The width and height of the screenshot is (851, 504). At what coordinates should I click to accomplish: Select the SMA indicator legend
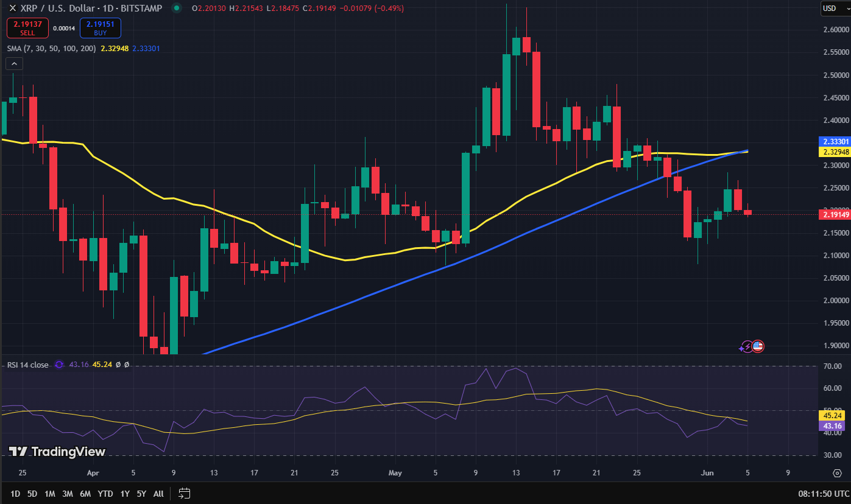[51, 48]
